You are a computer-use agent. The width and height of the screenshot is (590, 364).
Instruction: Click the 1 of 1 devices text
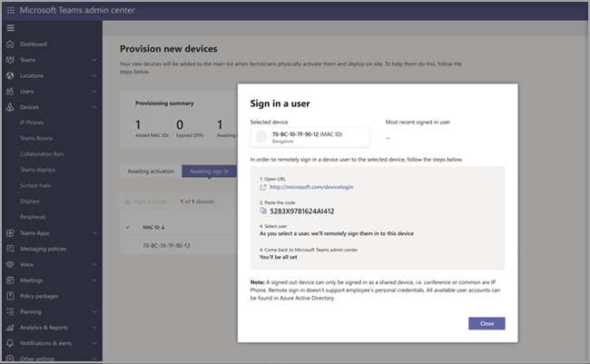click(197, 202)
